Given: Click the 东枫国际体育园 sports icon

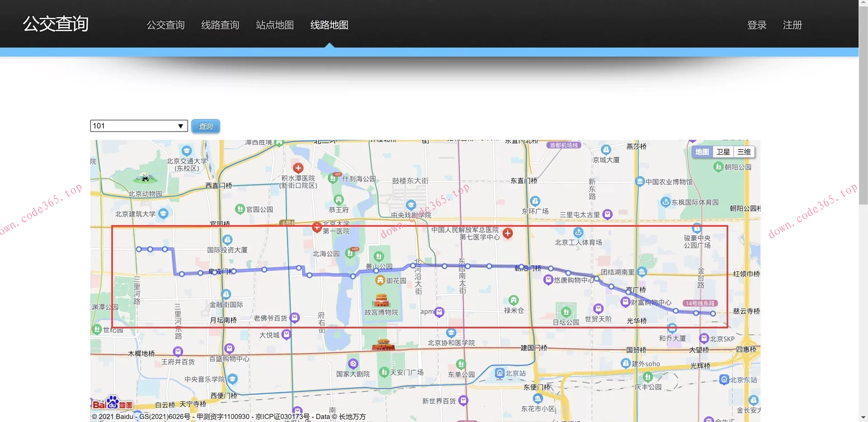Looking at the screenshot, I should coord(665,202).
